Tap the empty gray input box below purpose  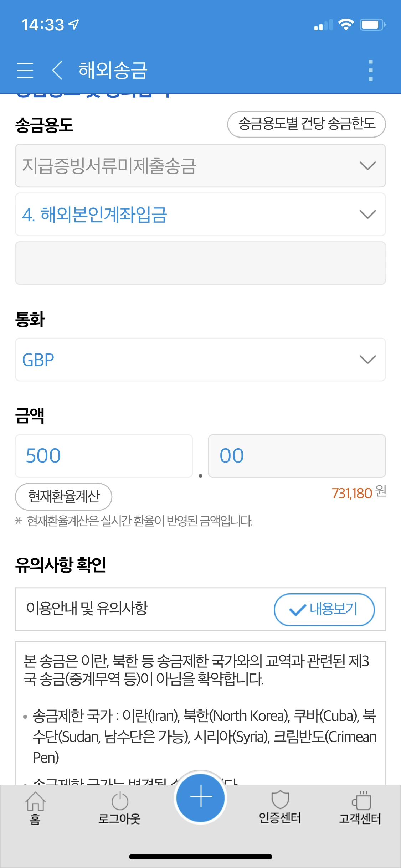200,263
